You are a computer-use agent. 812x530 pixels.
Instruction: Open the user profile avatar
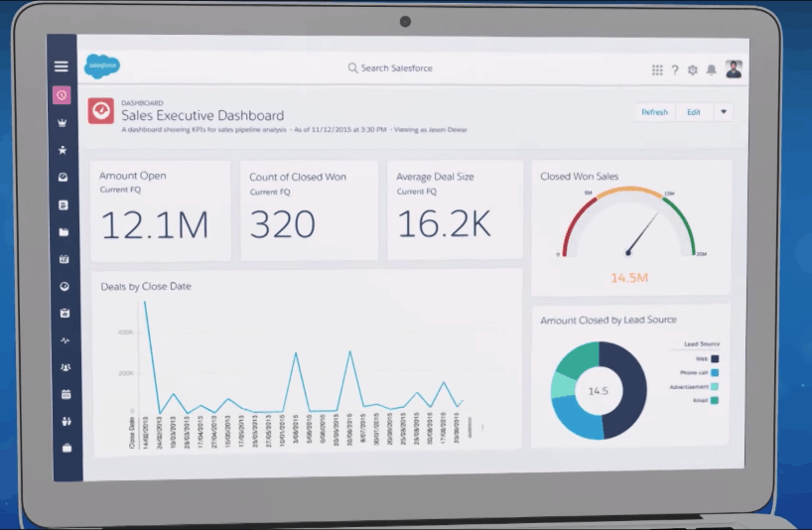(x=734, y=68)
